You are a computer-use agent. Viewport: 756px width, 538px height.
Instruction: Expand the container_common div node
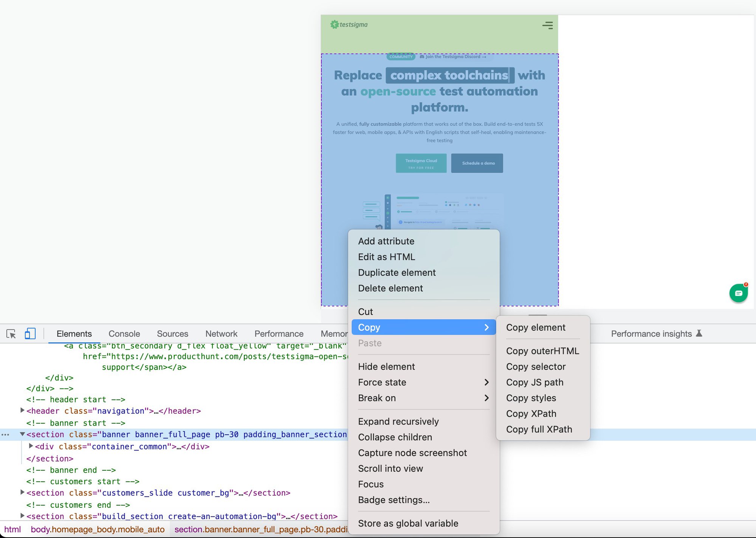31,446
